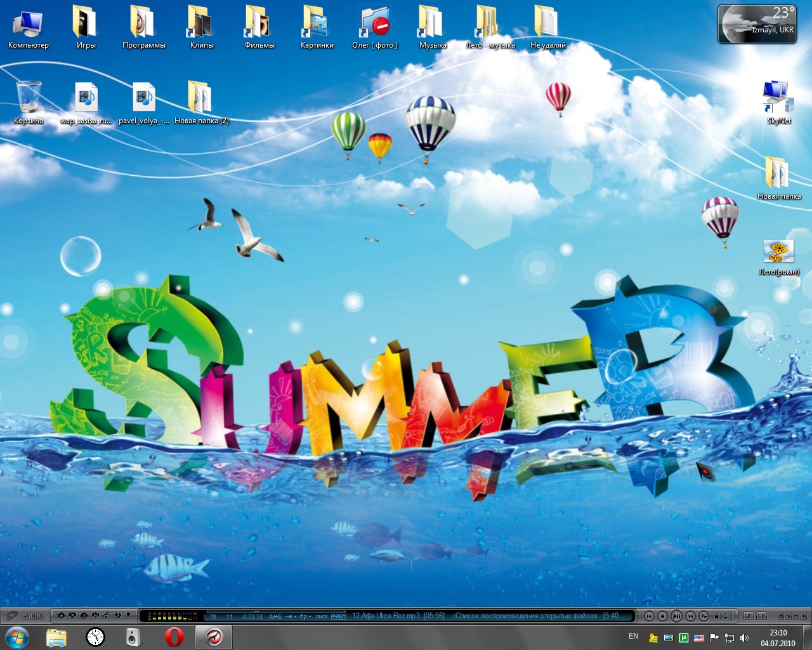Screen dimensions: 812x650
Task: Open the EN language indicator menu
Action: 633,636
